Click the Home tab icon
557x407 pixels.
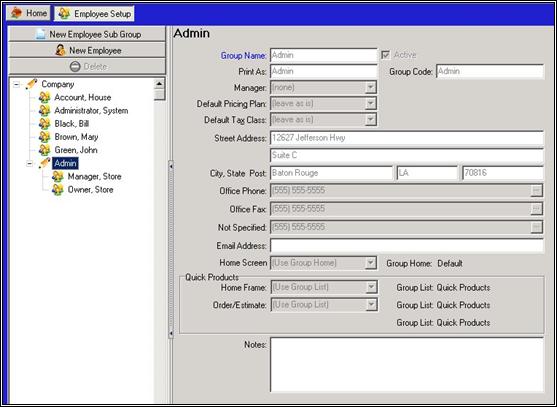point(16,13)
